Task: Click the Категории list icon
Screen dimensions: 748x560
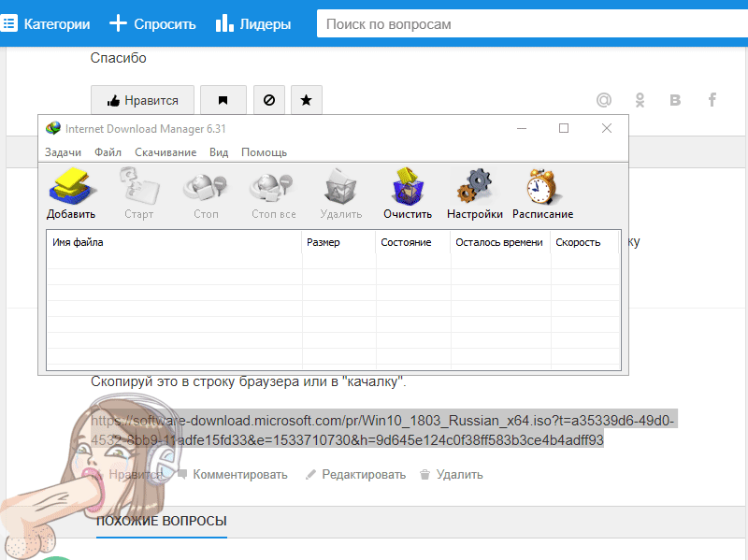Action: 9,23
